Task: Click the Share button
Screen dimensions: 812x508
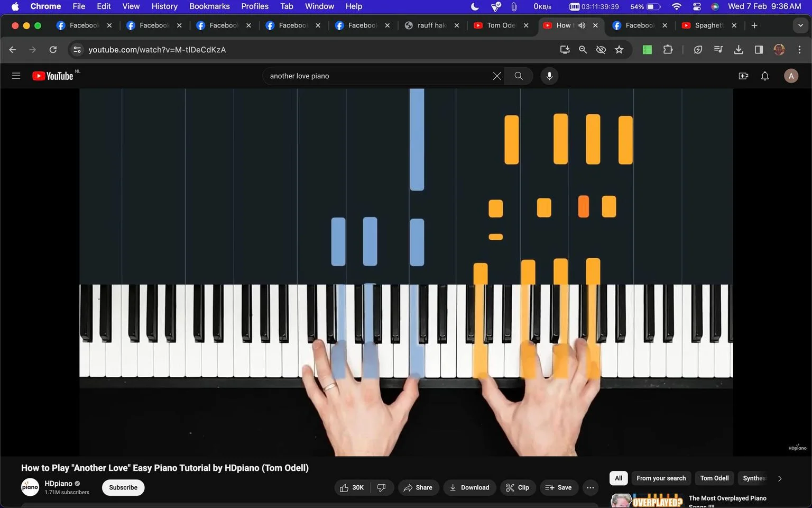Action: 418,487
